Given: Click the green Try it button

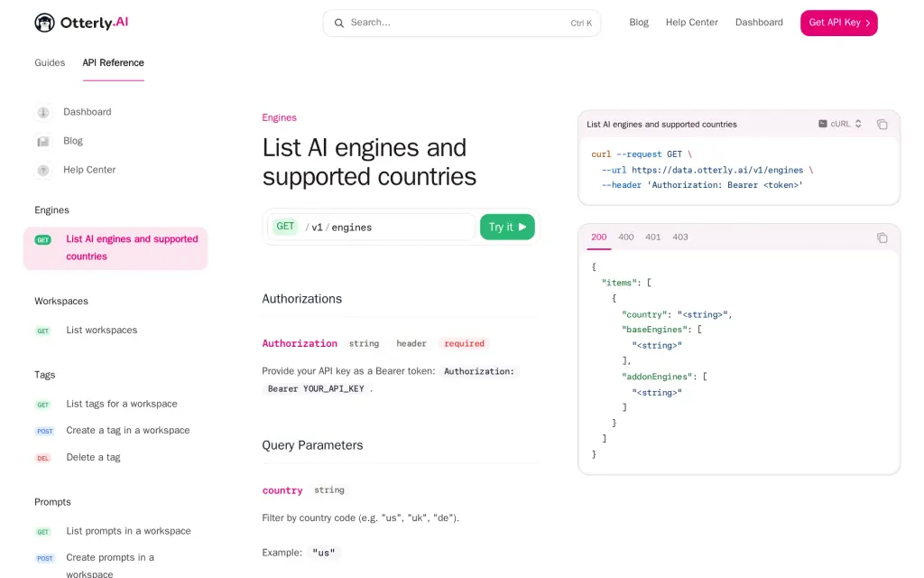Looking at the screenshot, I should point(507,227).
